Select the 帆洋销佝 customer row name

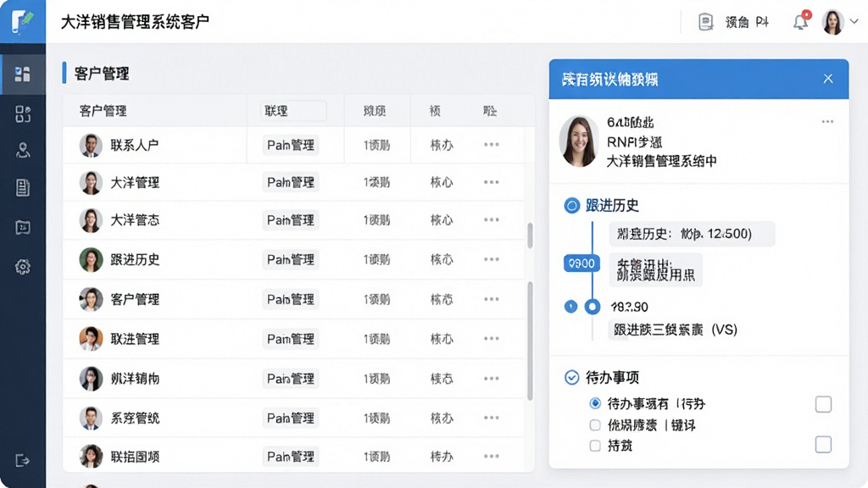click(135, 379)
